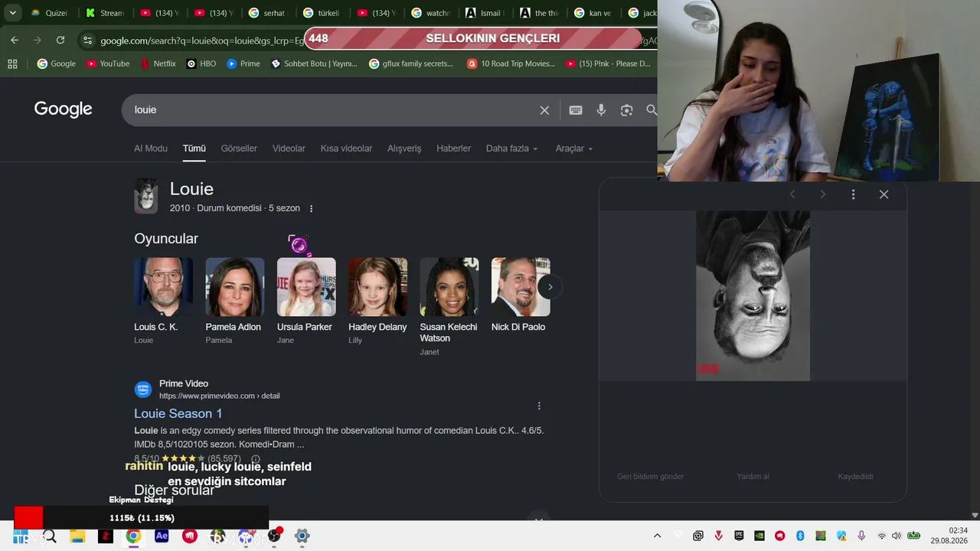Open the Prime bookmark
The image size is (980, 551).
[243, 64]
